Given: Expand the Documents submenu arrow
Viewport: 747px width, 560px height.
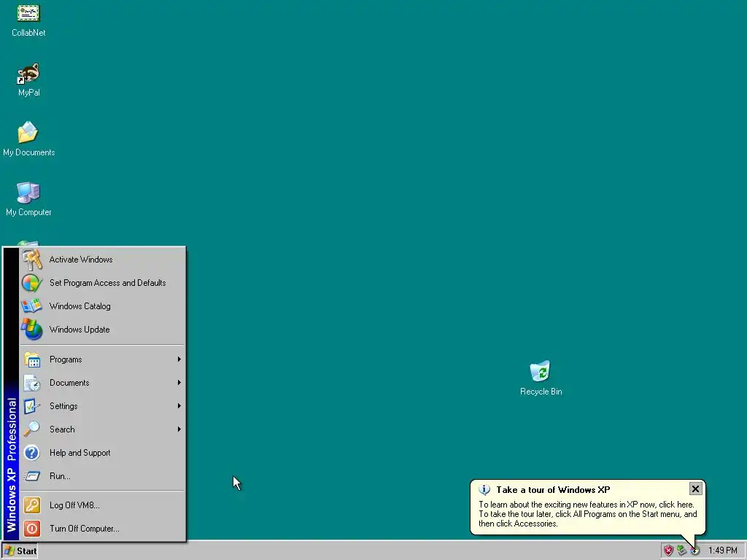Looking at the screenshot, I should [179, 382].
